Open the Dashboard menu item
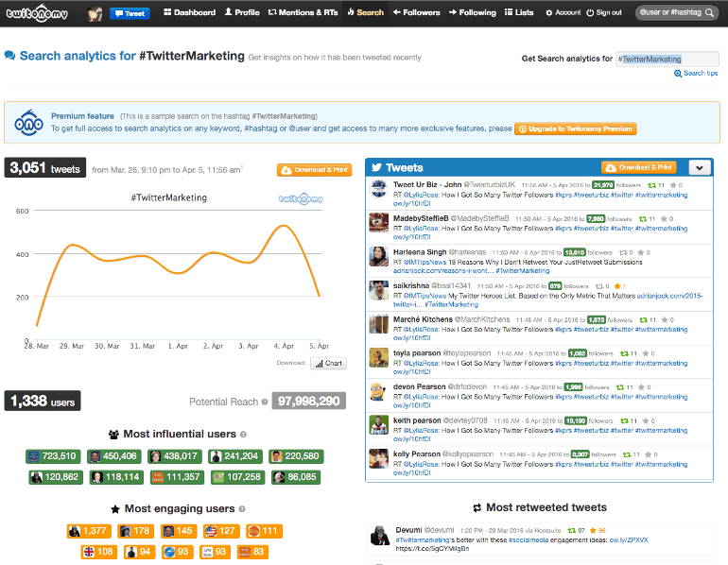The width and height of the screenshot is (728, 565). 189,12
